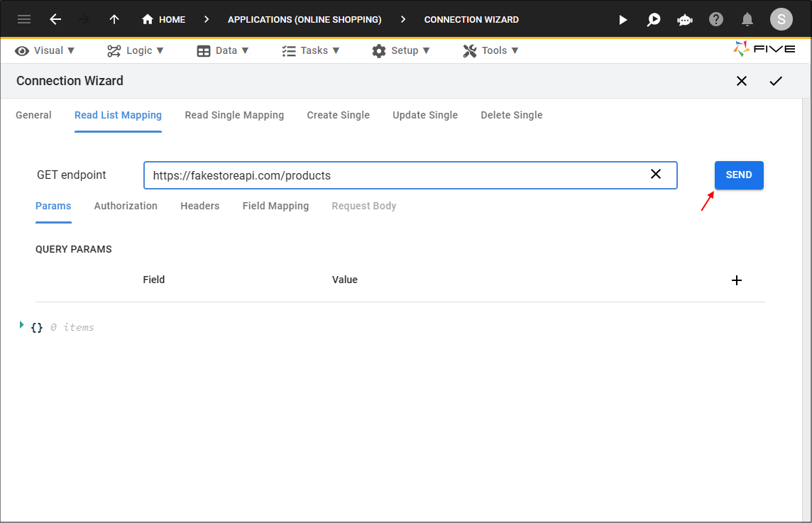Select the Read List Mapping tab
The height and width of the screenshot is (523, 812).
(x=118, y=115)
